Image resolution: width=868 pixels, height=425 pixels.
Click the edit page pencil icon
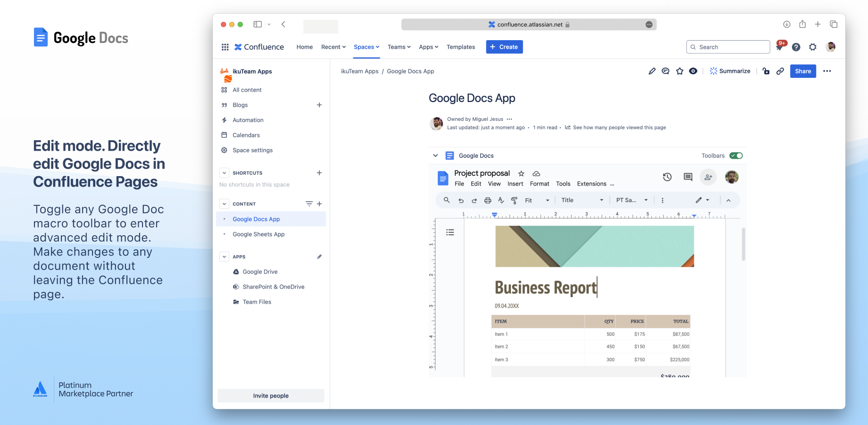pos(652,71)
